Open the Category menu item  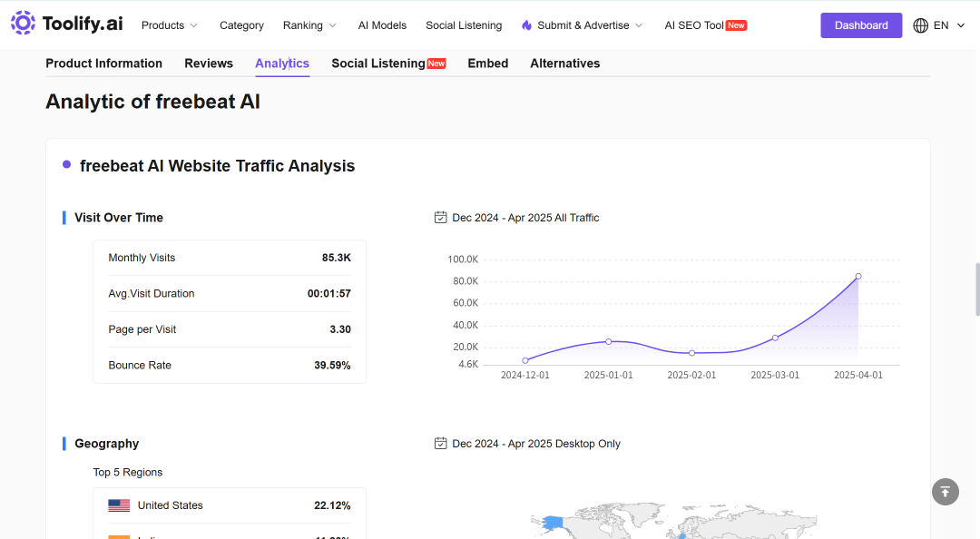coord(241,25)
